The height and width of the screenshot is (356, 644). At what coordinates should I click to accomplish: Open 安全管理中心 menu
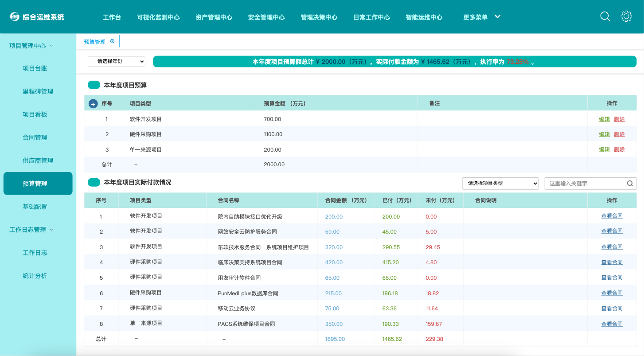[x=266, y=17]
